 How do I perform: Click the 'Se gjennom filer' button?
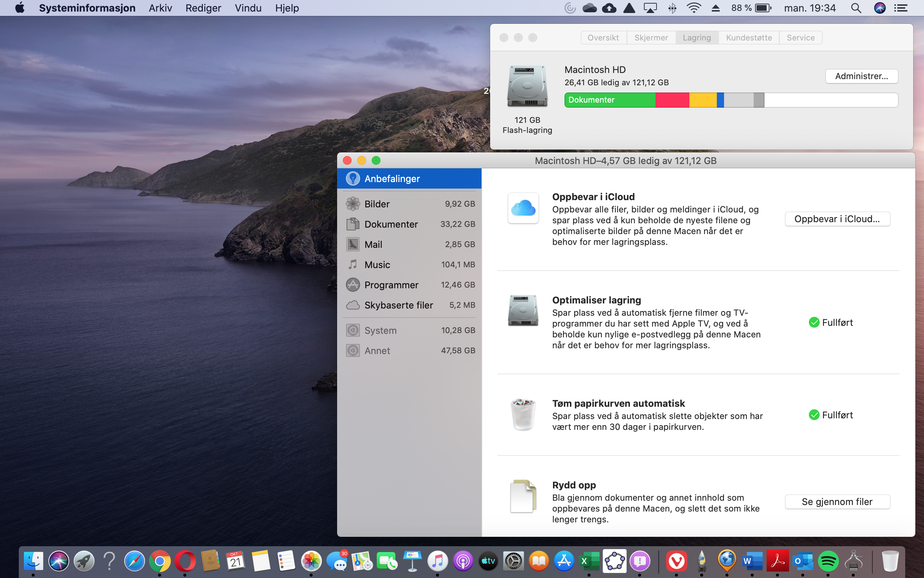coord(837,501)
